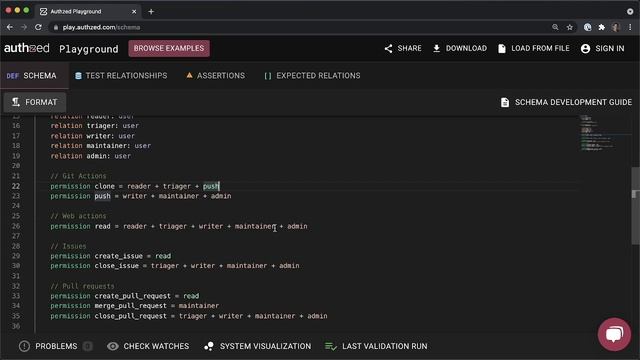Open the Expected Relations tab
The height and width of the screenshot is (360, 640).
coord(312,76)
